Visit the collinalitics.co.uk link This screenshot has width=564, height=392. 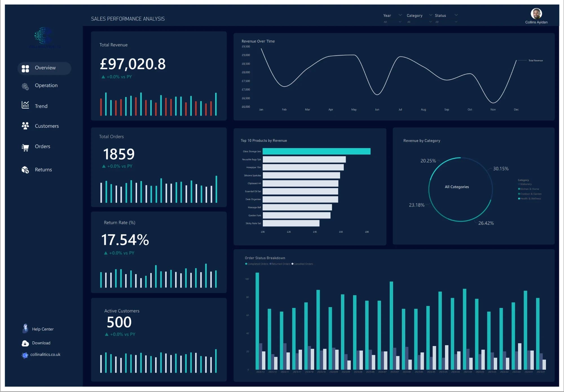point(45,354)
